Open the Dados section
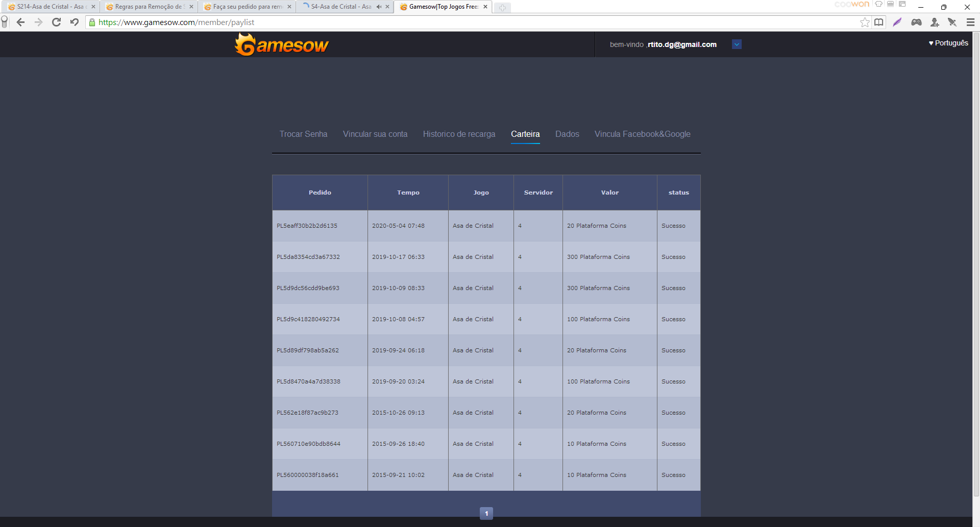This screenshot has height=527, width=980. pyautogui.click(x=567, y=134)
